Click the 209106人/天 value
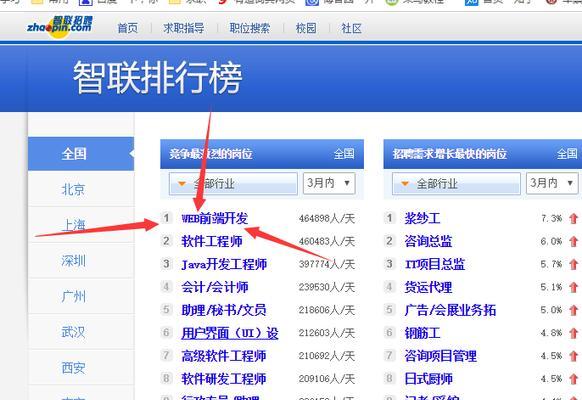 [x=327, y=379]
